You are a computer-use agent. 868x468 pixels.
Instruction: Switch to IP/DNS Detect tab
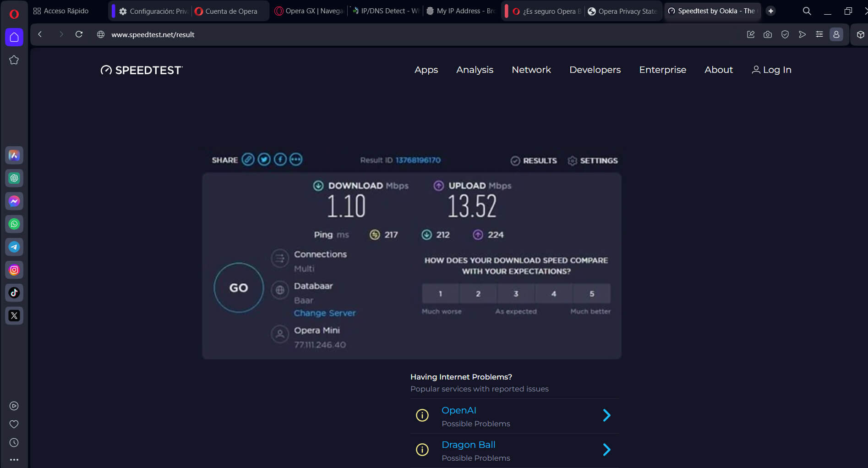tap(386, 11)
